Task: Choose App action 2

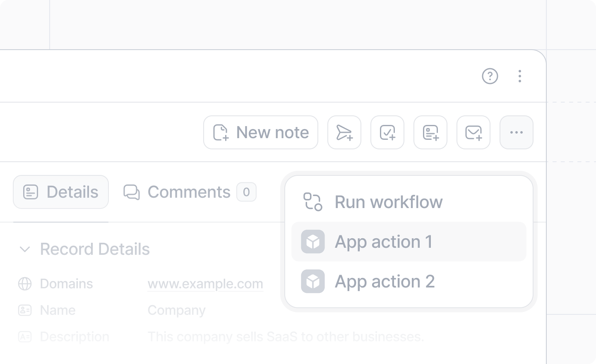Action: point(409,281)
